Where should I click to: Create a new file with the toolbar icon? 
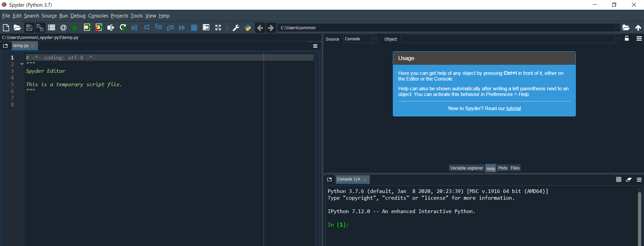pyautogui.click(x=6, y=28)
